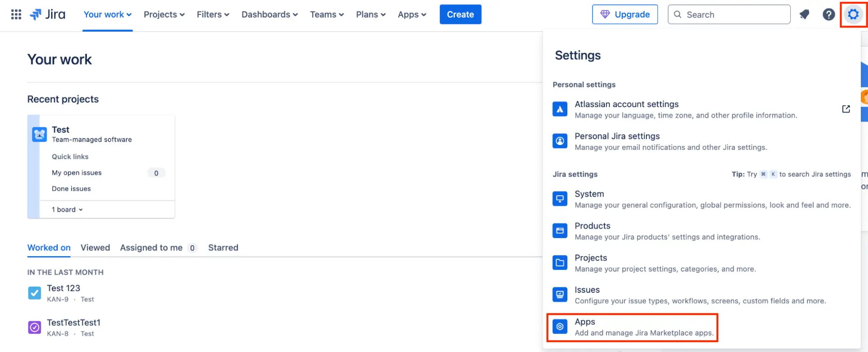Open the Help question mark icon
The image size is (868, 352).
[828, 14]
